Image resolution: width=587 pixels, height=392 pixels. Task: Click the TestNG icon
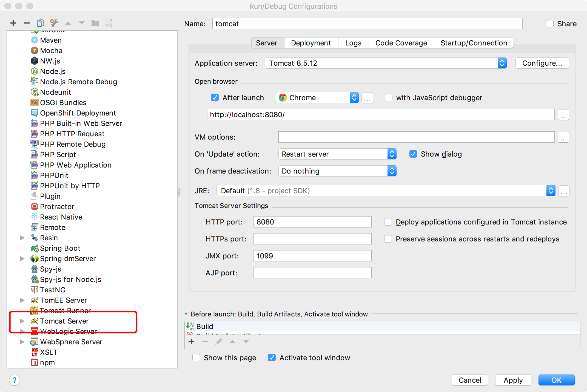tap(34, 290)
